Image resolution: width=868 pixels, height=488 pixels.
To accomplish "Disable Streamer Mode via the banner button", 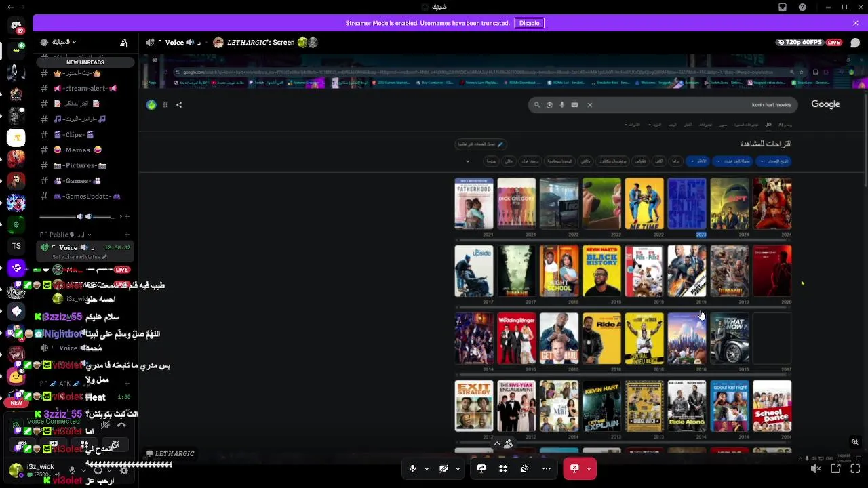I will 529,23.
